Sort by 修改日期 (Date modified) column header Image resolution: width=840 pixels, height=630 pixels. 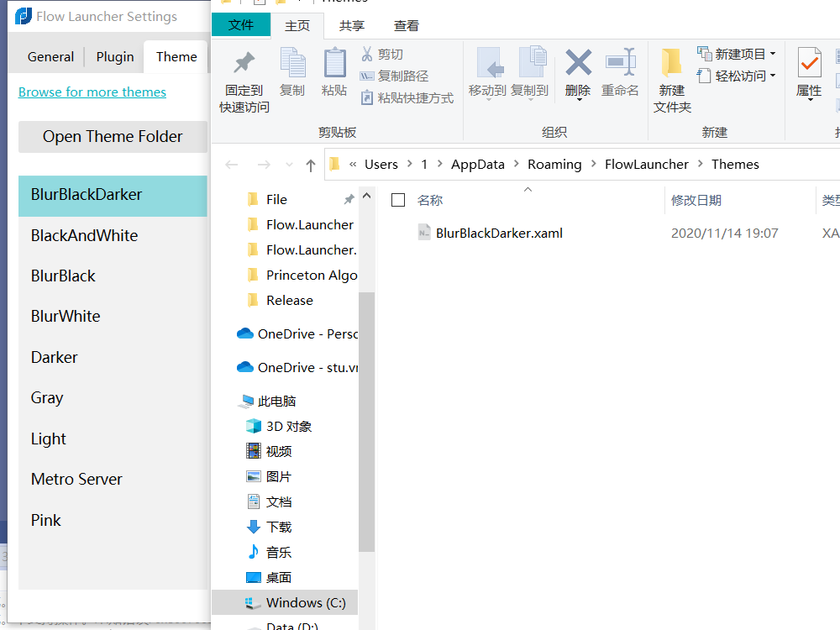tap(696, 201)
